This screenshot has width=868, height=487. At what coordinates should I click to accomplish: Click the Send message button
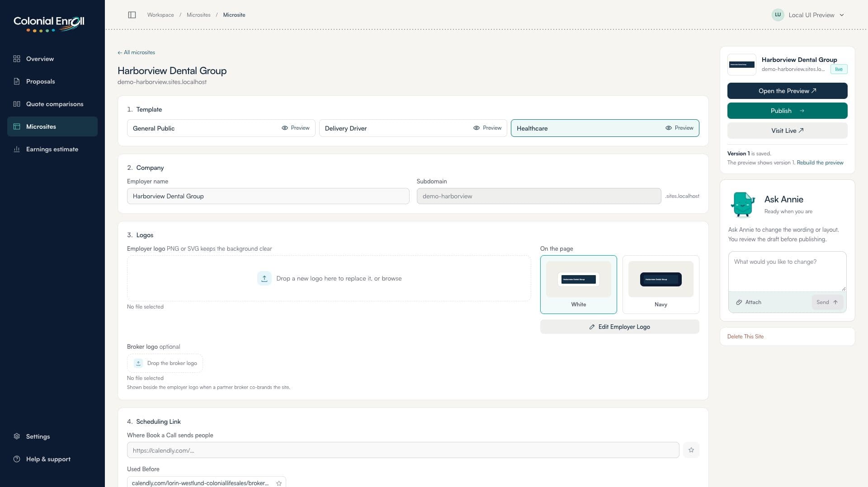click(827, 302)
